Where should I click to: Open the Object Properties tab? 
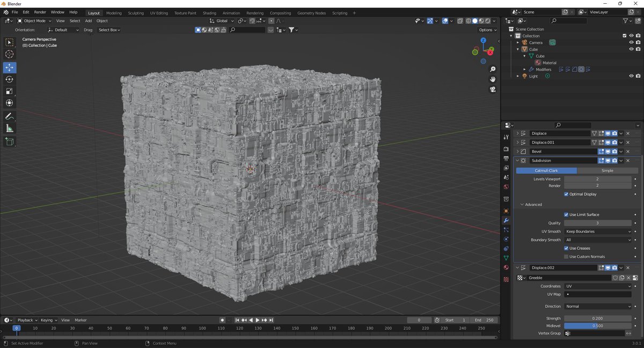point(506,211)
